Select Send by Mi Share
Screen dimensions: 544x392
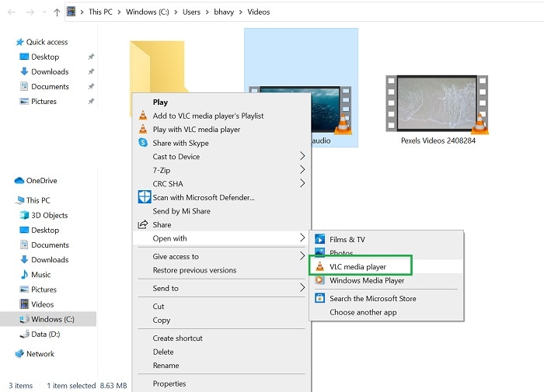pyautogui.click(x=221, y=210)
